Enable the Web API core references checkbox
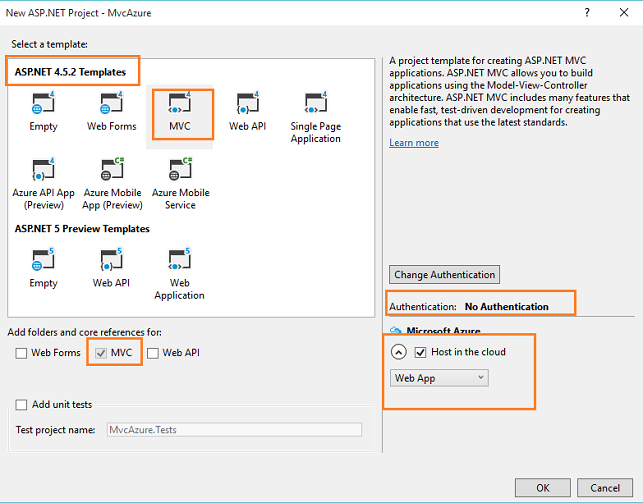643x503 pixels. [x=153, y=353]
